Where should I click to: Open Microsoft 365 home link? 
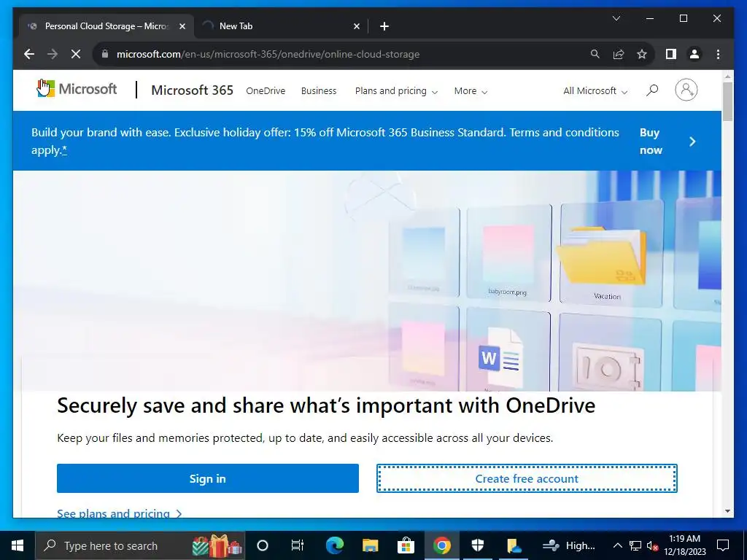coord(192,90)
